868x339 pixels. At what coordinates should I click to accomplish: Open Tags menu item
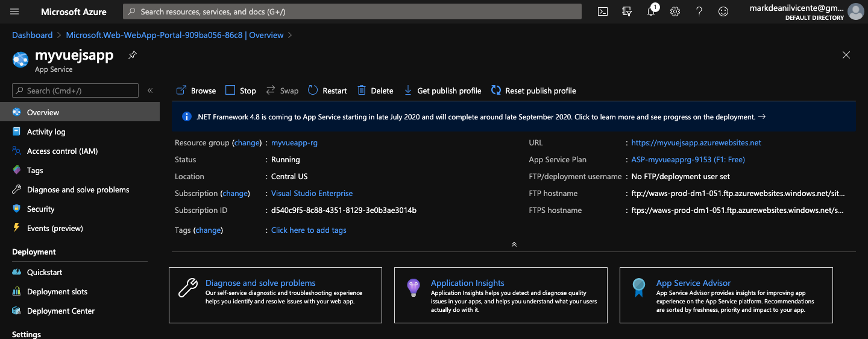[80, 170]
